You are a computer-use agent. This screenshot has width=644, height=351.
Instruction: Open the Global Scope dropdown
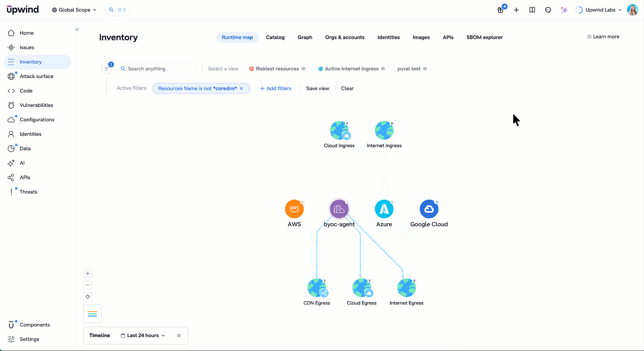pyautogui.click(x=74, y=10)
